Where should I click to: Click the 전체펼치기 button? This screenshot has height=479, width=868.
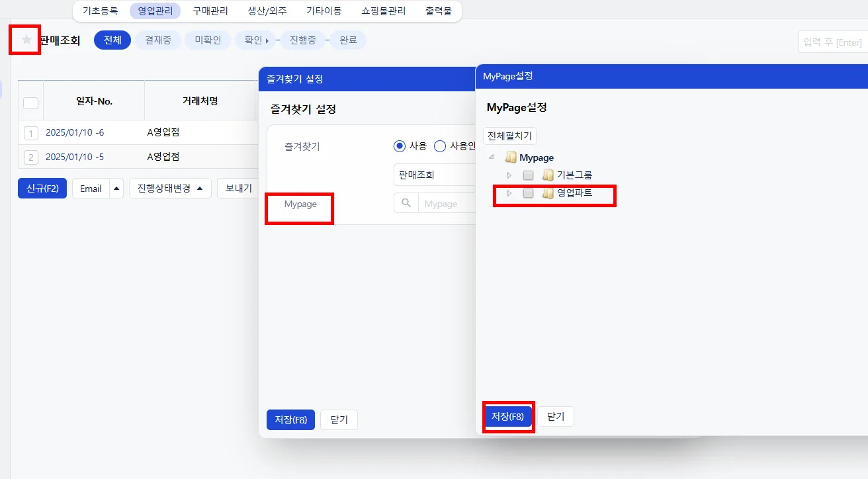[x=509, y=136]
